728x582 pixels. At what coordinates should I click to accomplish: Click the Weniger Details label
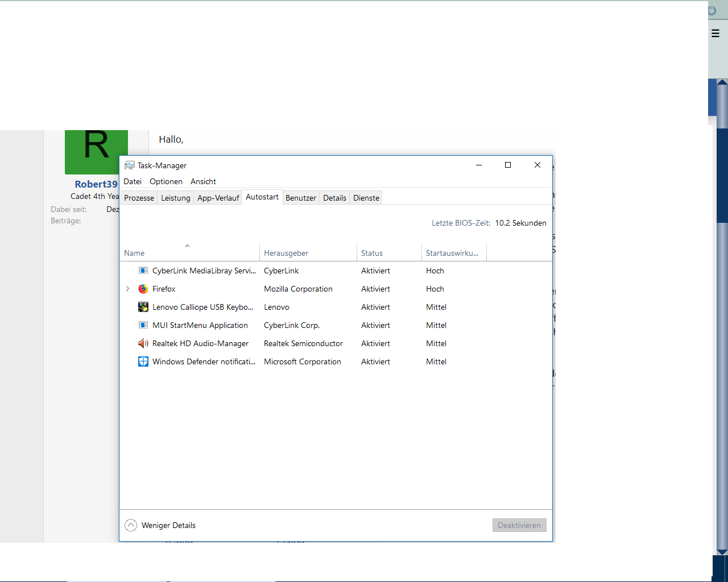click(x=168, y=525)
